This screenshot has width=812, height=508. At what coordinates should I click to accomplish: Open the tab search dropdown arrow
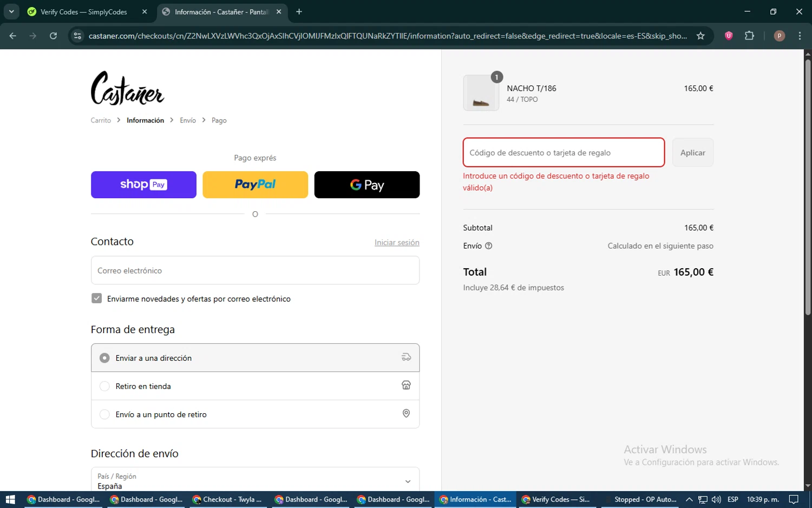point(11,11)
